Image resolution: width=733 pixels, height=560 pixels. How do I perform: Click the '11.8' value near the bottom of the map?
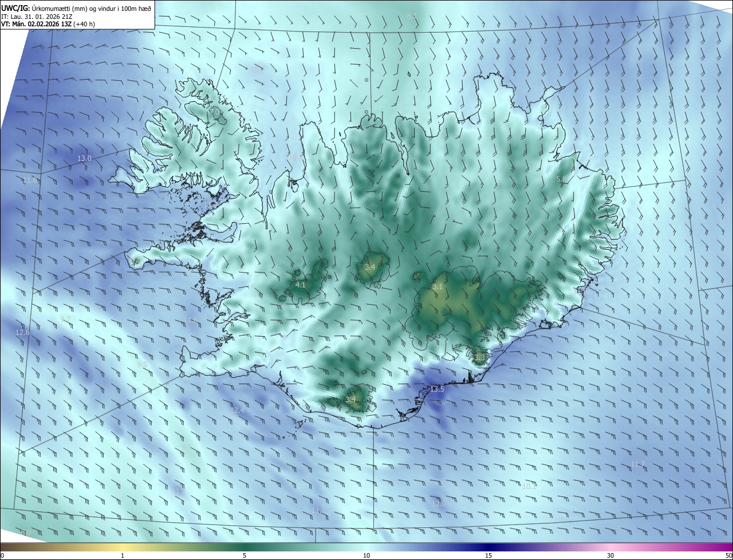click(318, 511)
